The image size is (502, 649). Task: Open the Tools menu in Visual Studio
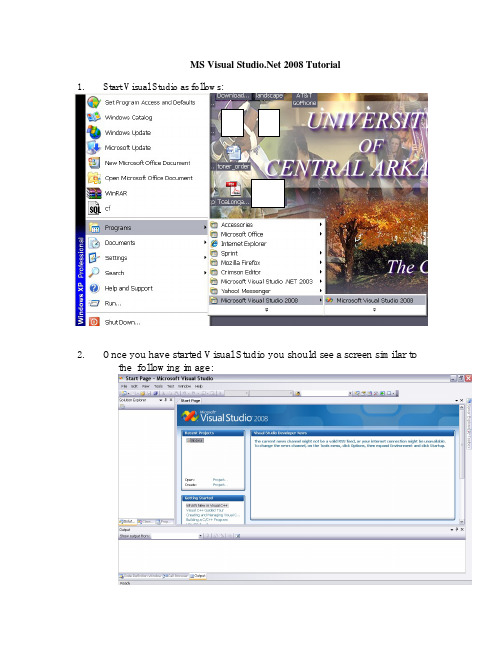[x=159, y=386]
